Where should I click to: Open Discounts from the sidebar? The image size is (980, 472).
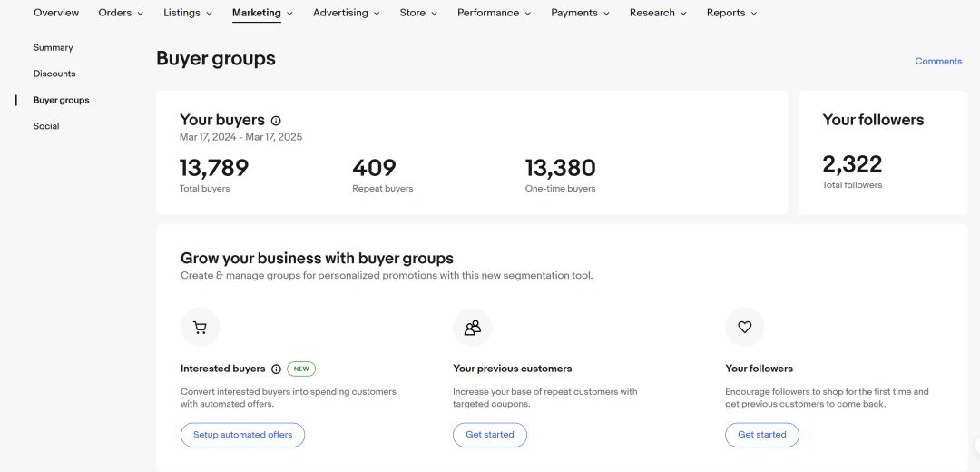pyautogui.click(x=54, y=74)
